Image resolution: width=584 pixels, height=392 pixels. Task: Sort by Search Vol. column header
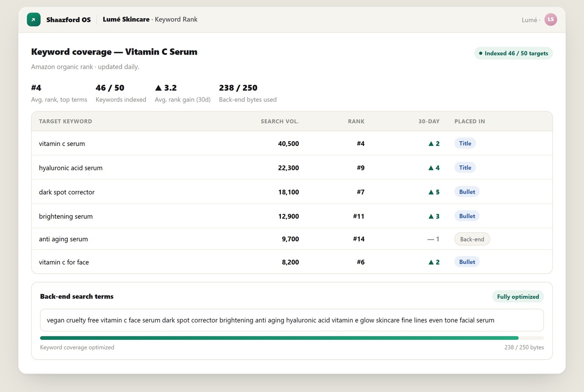[x=280, y=121]
